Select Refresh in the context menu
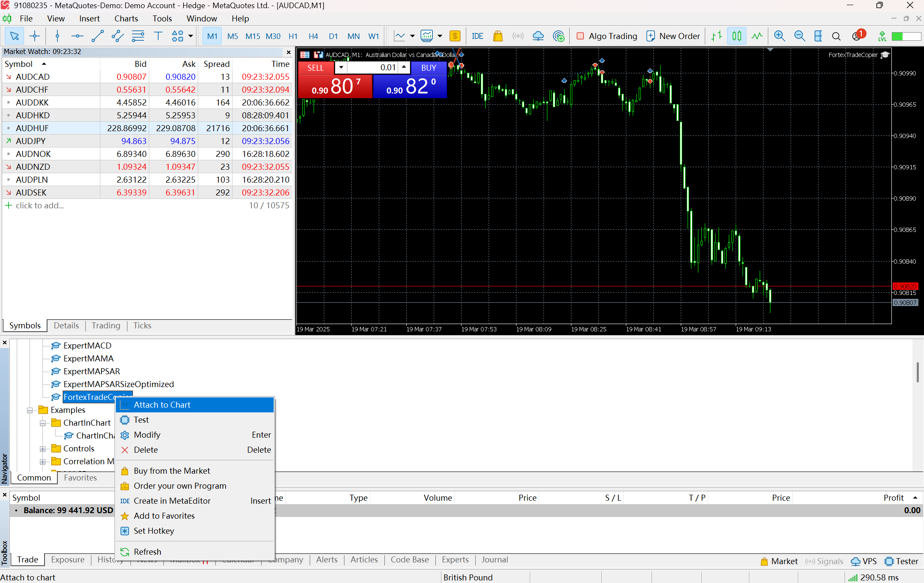 click(x=195, y=552)
